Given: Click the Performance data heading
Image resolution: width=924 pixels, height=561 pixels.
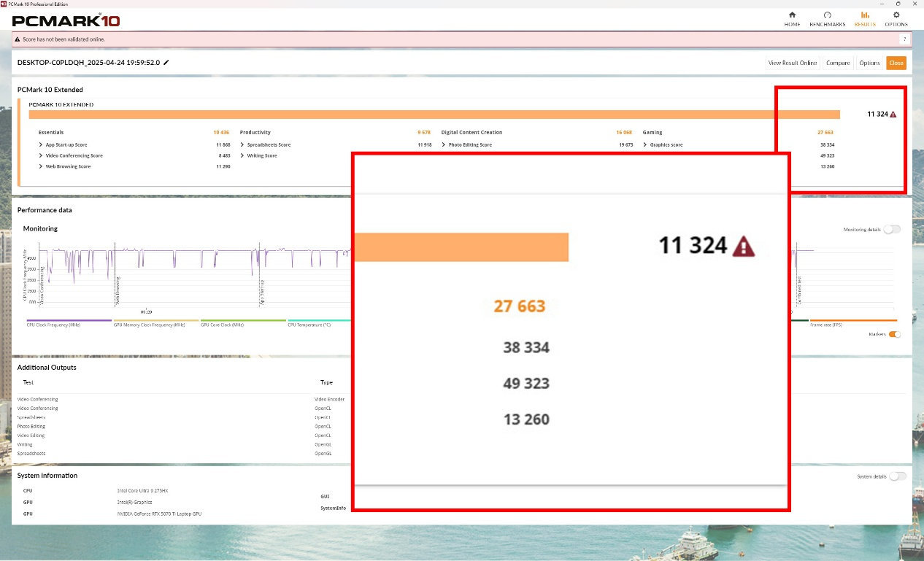Looking at the screenshot, I should coord(45,210).
